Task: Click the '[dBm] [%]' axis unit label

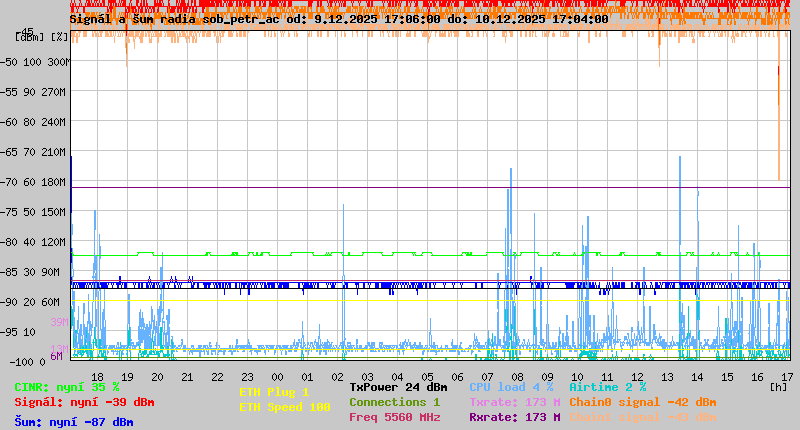Action: [x=41, y=37]
